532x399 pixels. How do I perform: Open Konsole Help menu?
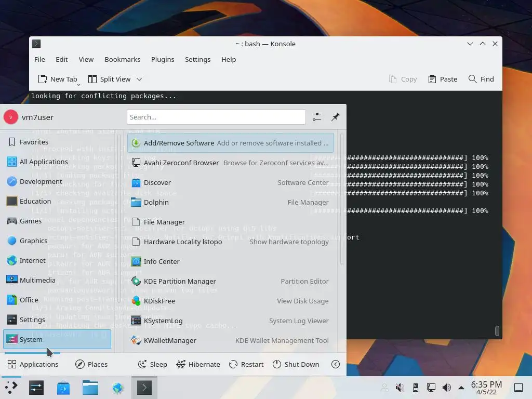(229, 59)
